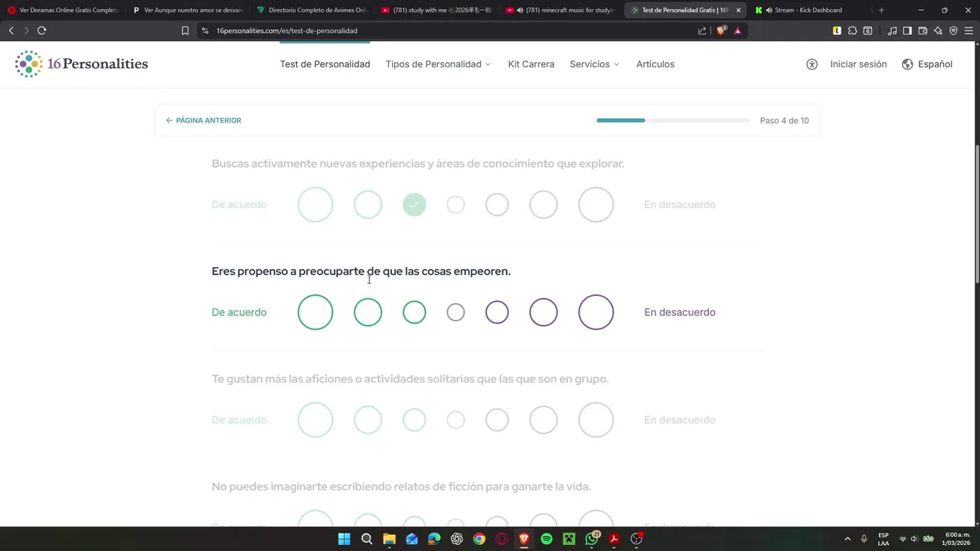Select neutral circle for 'aficiones solitarias' question
Image resolution: width=980 pixels, height=551 pixels.
tap(456, 420)
